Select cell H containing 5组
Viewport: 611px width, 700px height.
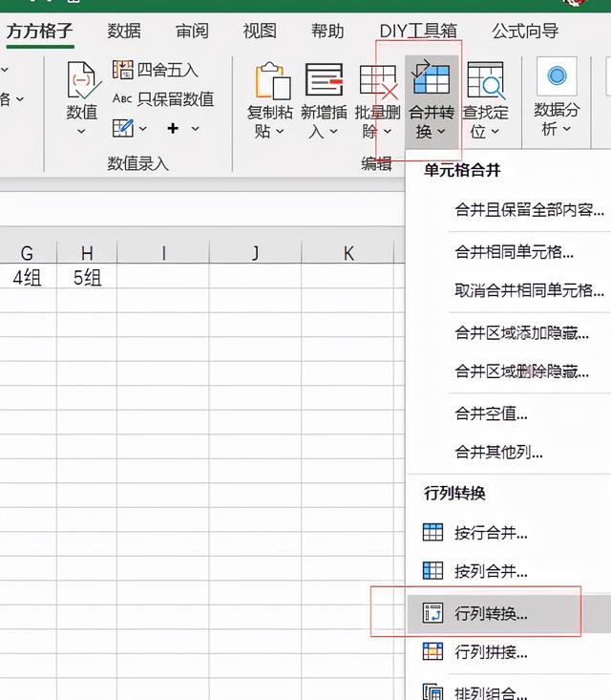point(87,278)
